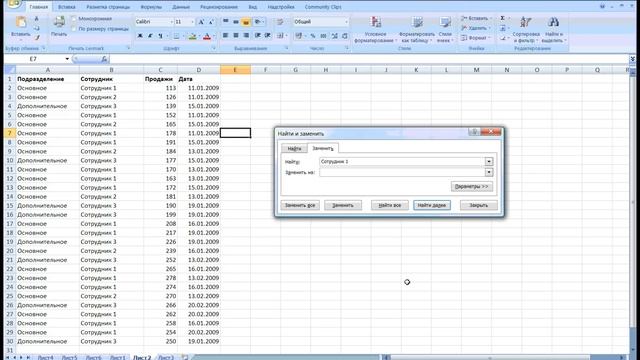Select row 7 header

9,133
